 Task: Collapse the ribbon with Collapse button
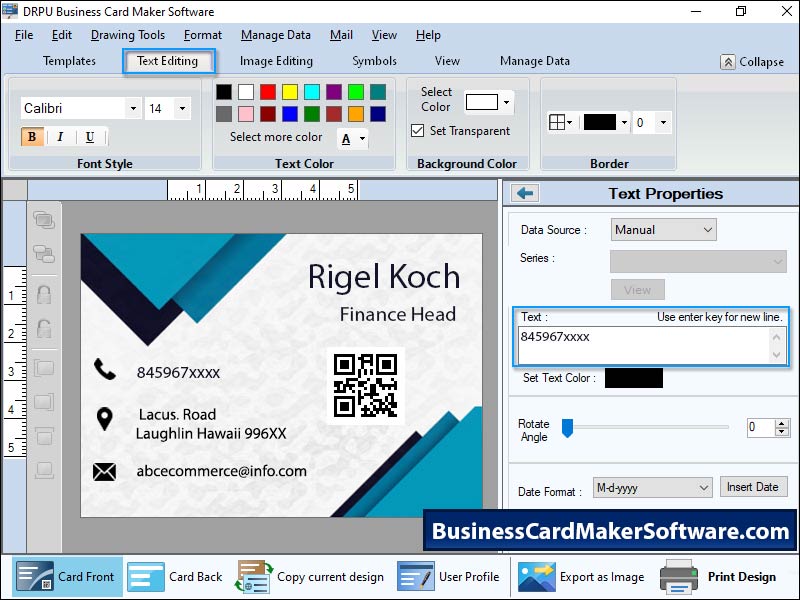point(752,62)
